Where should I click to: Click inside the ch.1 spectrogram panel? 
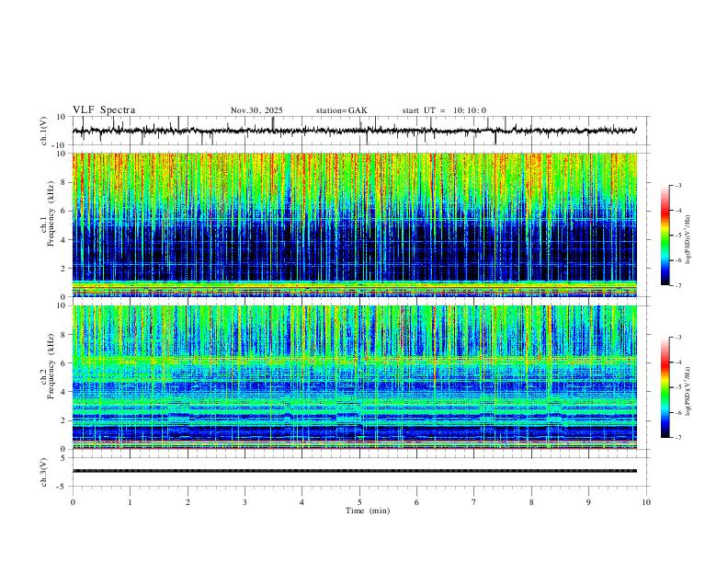(x=355, y=224)
